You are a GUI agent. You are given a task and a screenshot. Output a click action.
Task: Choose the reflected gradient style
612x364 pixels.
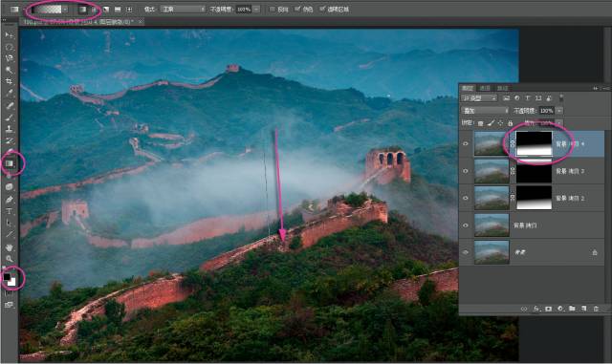[x=118, y=10]
